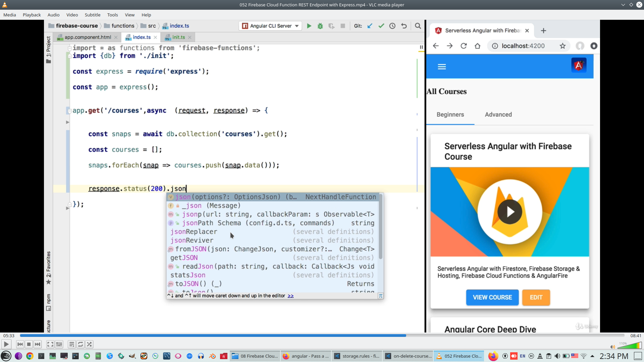Go to previous media track
The width and height of the screenshot is (644, 362).
(20, 344)
